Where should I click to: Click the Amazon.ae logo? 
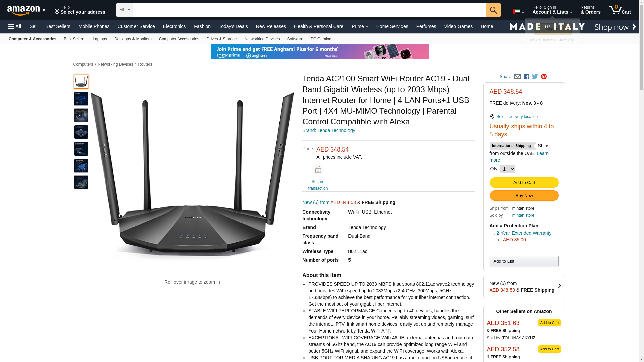[x=27, y=10]
